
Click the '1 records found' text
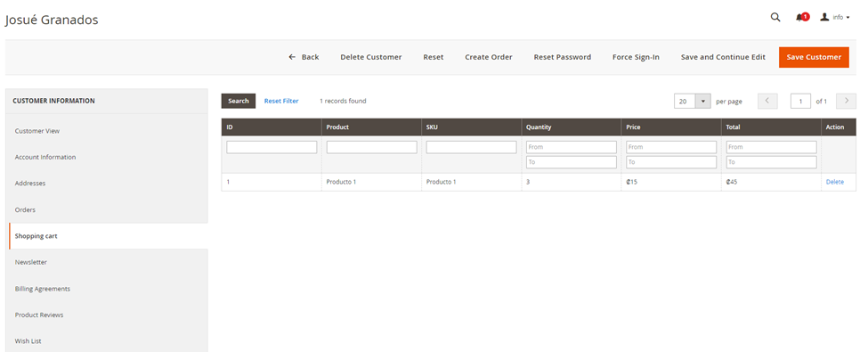point(343,101)
